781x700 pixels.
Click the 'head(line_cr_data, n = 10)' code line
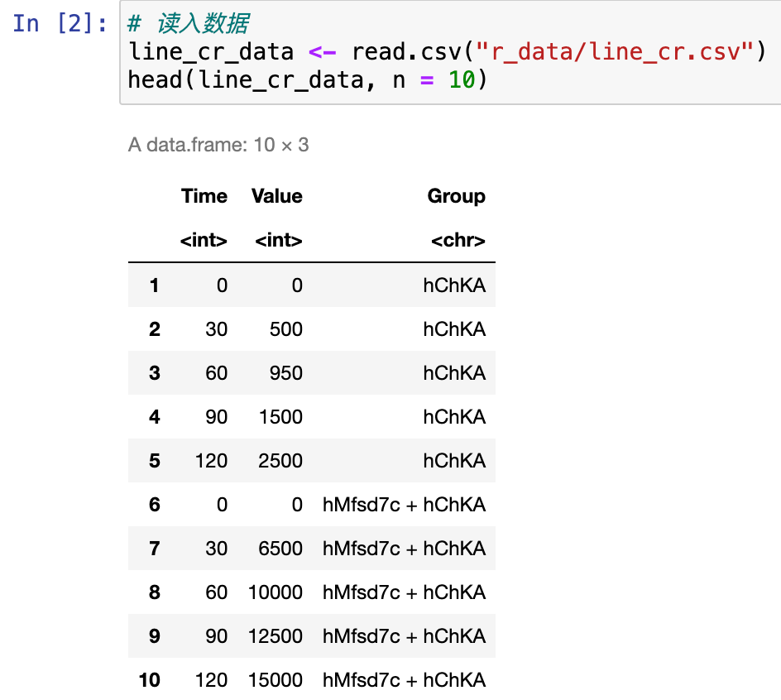click(x=307, y=79)
